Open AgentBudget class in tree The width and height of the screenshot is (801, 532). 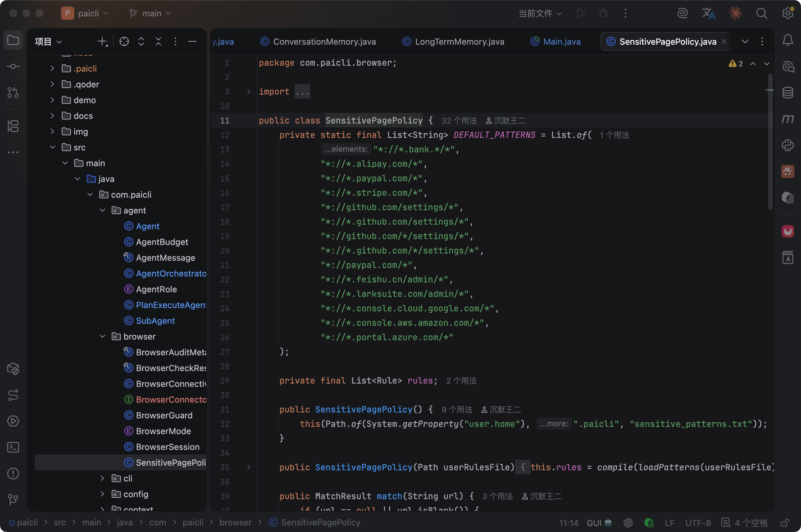[x=162, y=242]
